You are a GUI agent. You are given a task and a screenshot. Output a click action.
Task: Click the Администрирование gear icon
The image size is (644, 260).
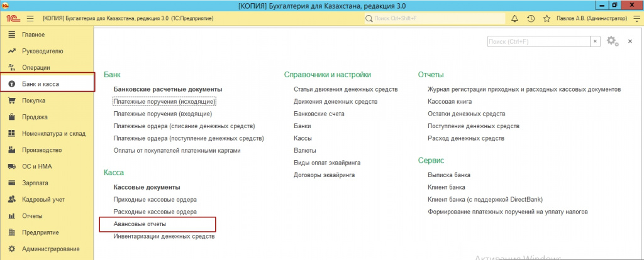[x=12, y=249]
